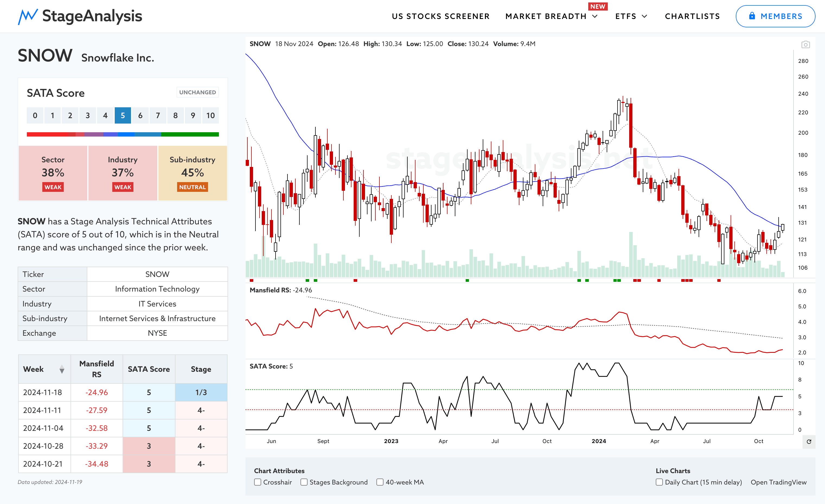Click the IT Services industry value

pyautogui.click(x=157, y=304)
